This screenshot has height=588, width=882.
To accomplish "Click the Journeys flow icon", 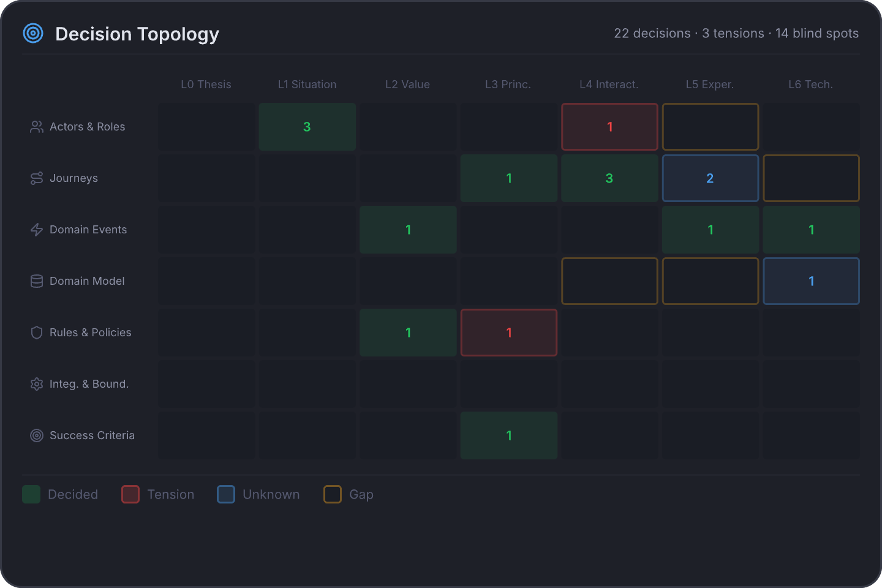I will [36, 178].
